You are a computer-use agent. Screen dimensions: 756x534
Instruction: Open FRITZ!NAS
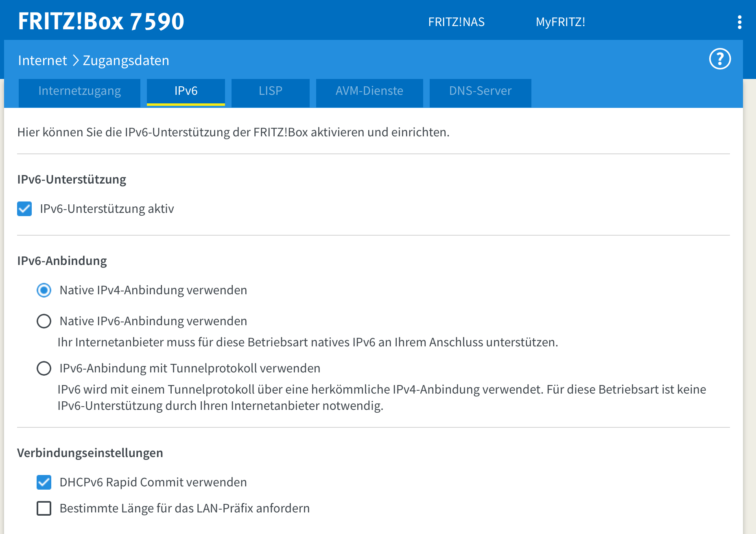pos(456,22)
